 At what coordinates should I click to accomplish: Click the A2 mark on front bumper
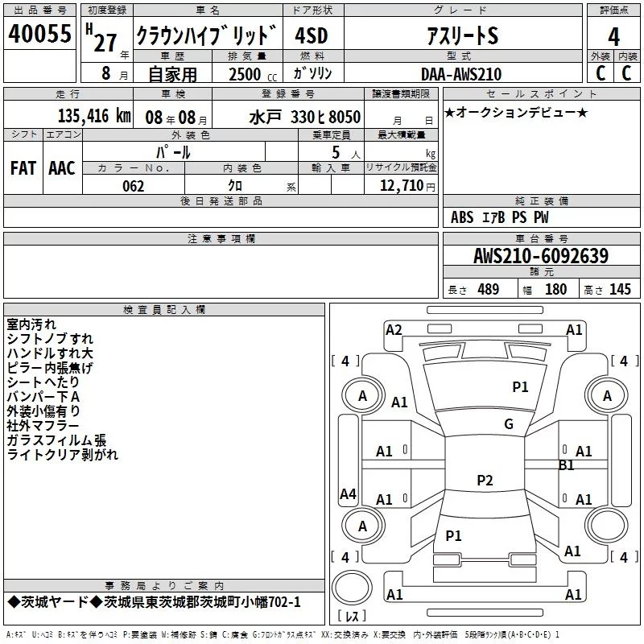(x=394, y=330)
